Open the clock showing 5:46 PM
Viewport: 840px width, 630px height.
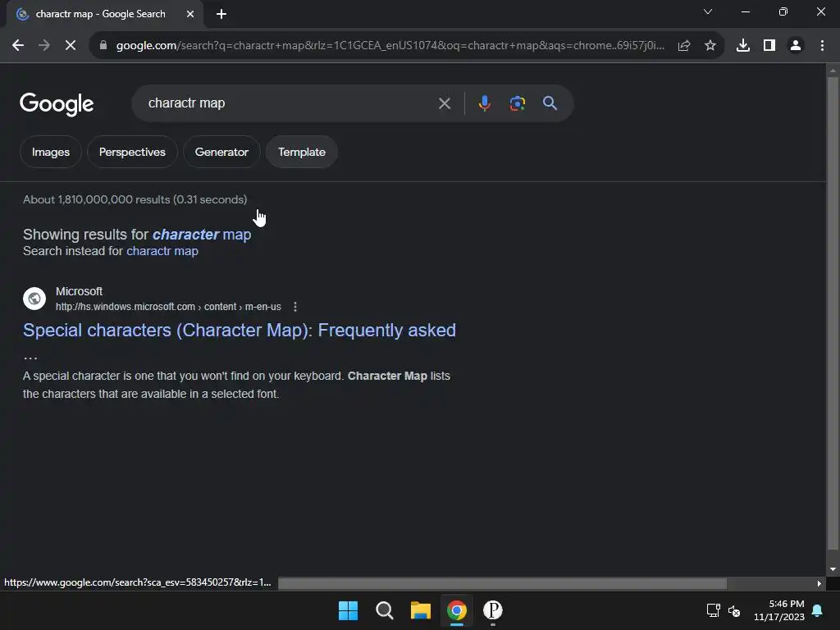click(x=779, y=610)
